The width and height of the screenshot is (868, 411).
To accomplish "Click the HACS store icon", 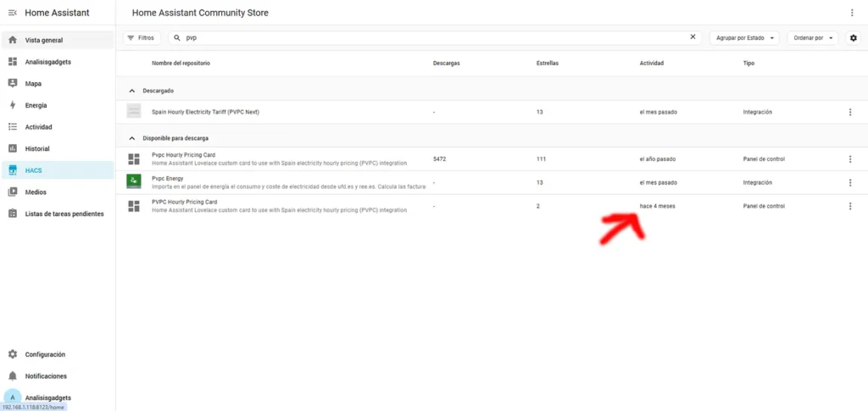I will click(13, 170).
